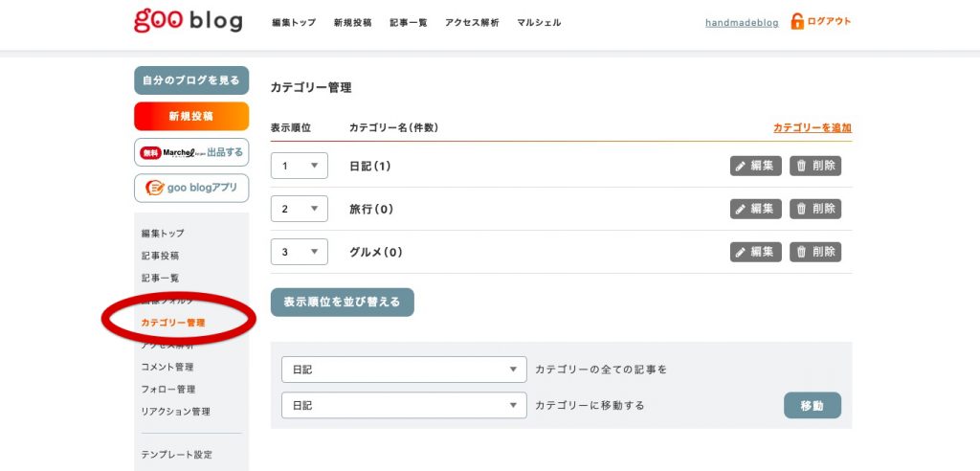Open 編集トップ in the sidebar

point(163,234)
